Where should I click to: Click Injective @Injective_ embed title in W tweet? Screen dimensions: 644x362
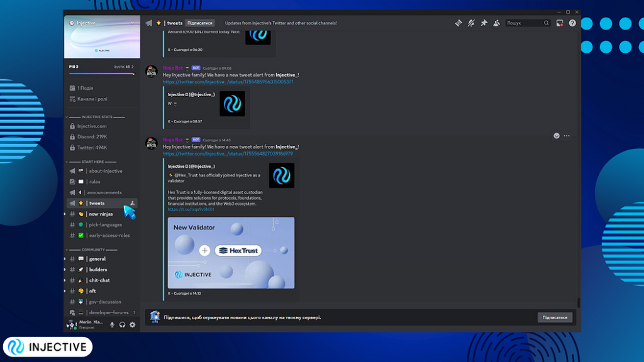coord(191,94)
